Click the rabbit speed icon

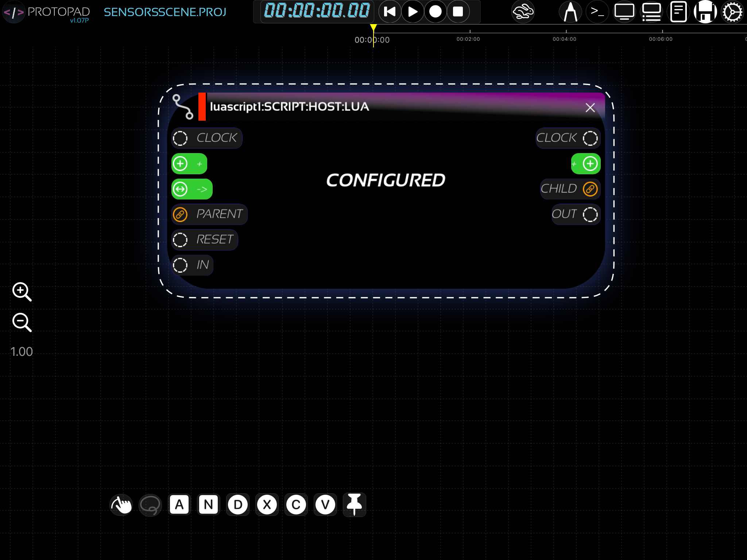pos(523,12)
